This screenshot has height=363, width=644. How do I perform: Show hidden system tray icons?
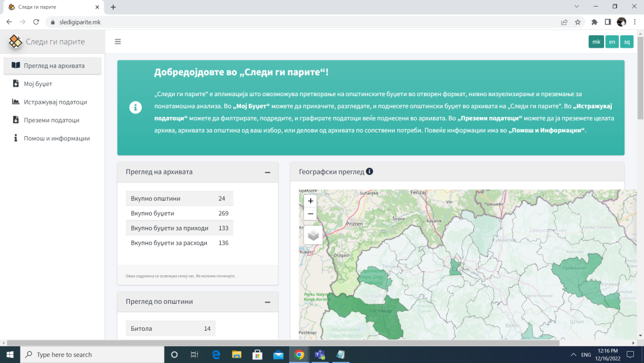pyautogui.click(x=574, y=355)
